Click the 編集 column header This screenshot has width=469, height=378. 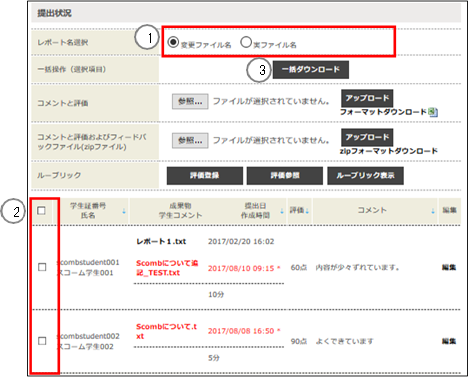(449, 210)
